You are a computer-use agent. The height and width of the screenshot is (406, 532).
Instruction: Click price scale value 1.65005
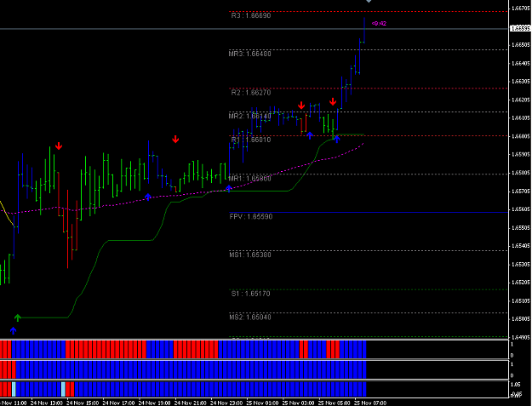coord(520,319)
